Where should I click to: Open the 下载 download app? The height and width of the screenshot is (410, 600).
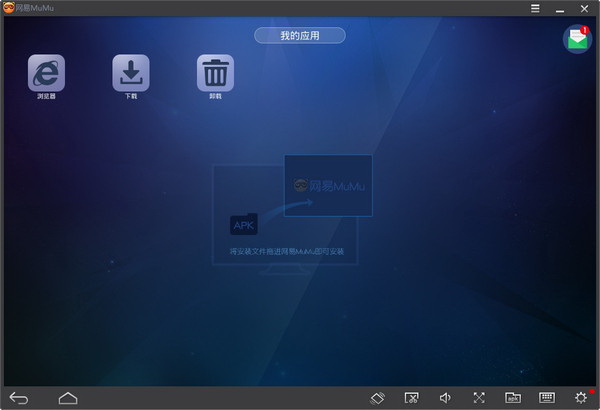(x=131, y=73)
